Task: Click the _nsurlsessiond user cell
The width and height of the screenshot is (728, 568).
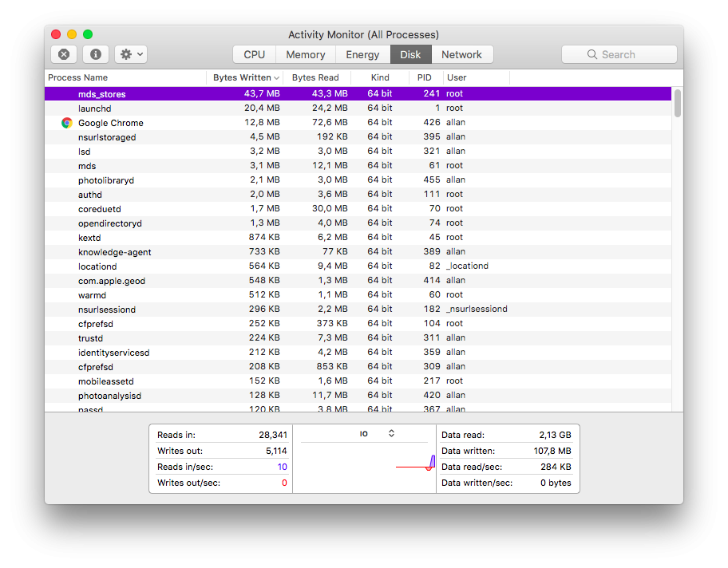Action: (477, 309)
